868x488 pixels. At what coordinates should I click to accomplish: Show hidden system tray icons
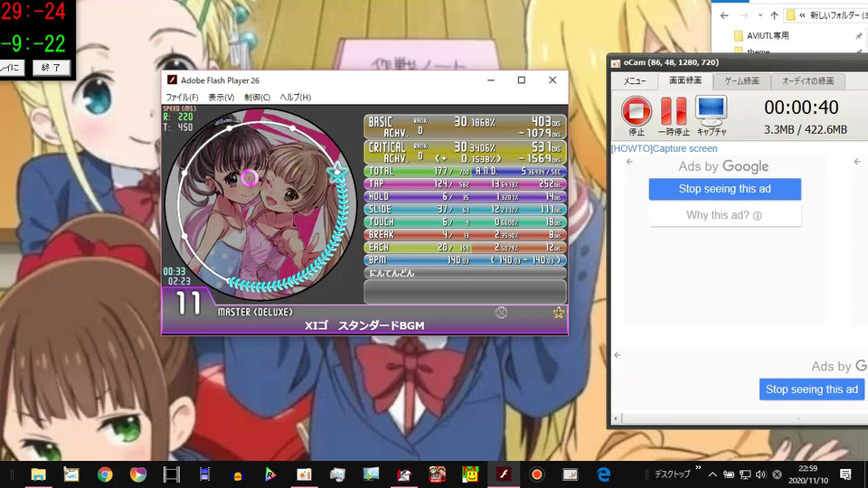coord(712,474)
